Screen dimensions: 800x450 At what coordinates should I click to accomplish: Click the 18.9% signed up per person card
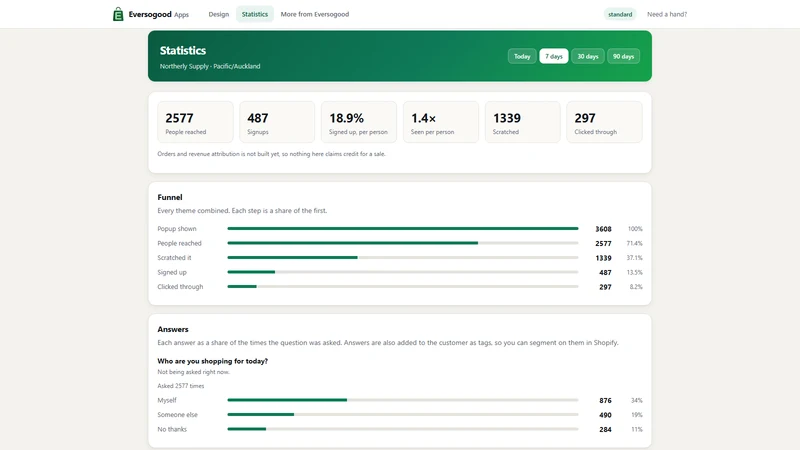[359, 122]
